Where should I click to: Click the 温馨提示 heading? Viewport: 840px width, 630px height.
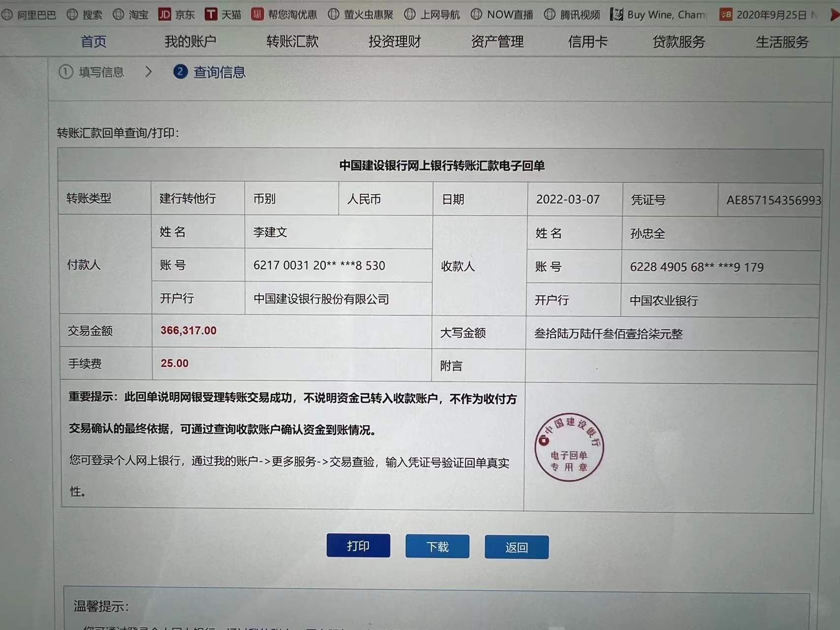point(101,606)
